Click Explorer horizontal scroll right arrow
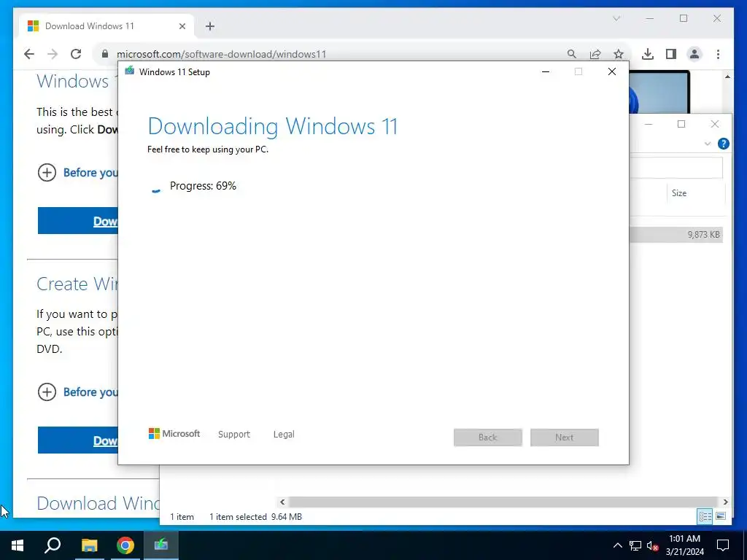Image resolution: width=747 pixels, height=560 pixels. [x=725, y=502]
